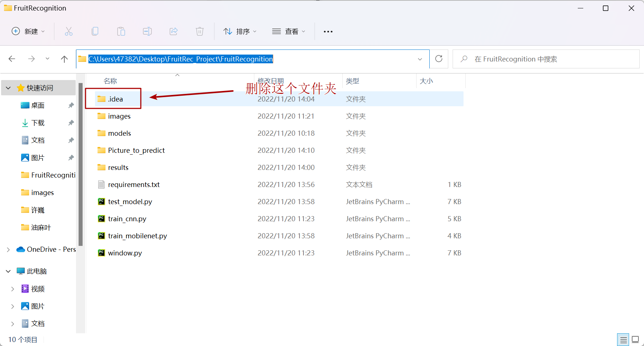Sort by the 大小 column header
The width and height of the screenshot is (644, 346).
click(426, 81)
